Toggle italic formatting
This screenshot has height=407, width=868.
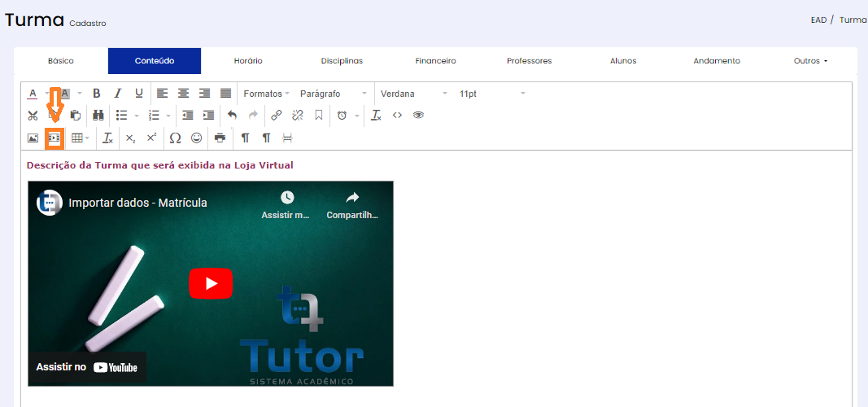click(x=117, y=94)
